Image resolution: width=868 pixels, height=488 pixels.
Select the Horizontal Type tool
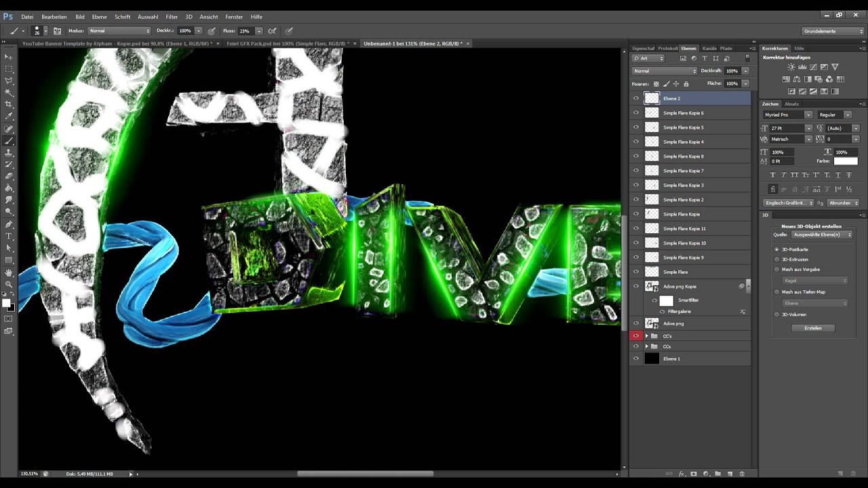click(9, 236)
